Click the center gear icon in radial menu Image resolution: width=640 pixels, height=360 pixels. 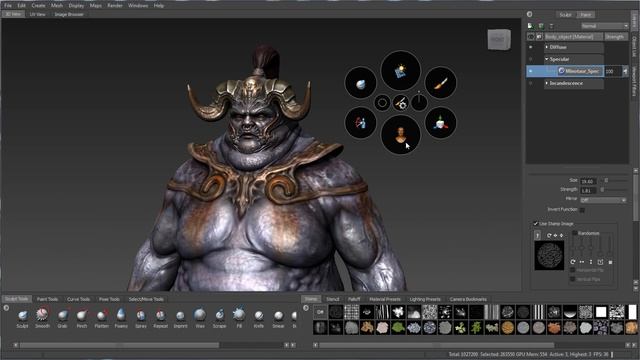pos(401,103)
